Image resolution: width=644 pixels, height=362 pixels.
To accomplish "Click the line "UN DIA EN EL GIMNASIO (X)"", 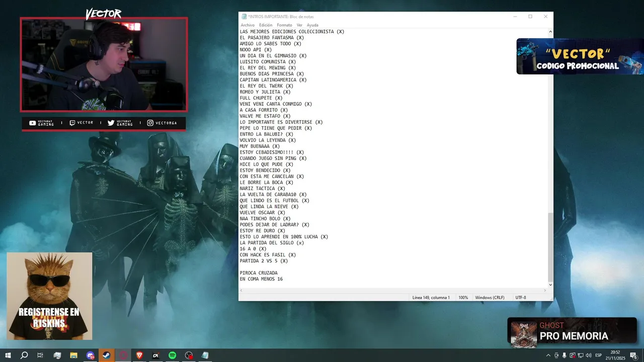I will tap(273, 56).
